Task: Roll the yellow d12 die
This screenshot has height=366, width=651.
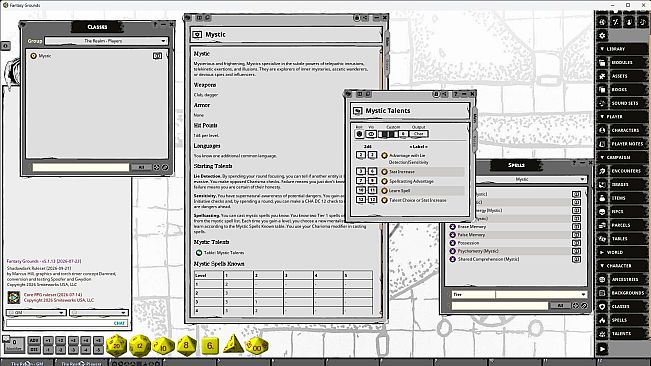Action: (140, 345)
